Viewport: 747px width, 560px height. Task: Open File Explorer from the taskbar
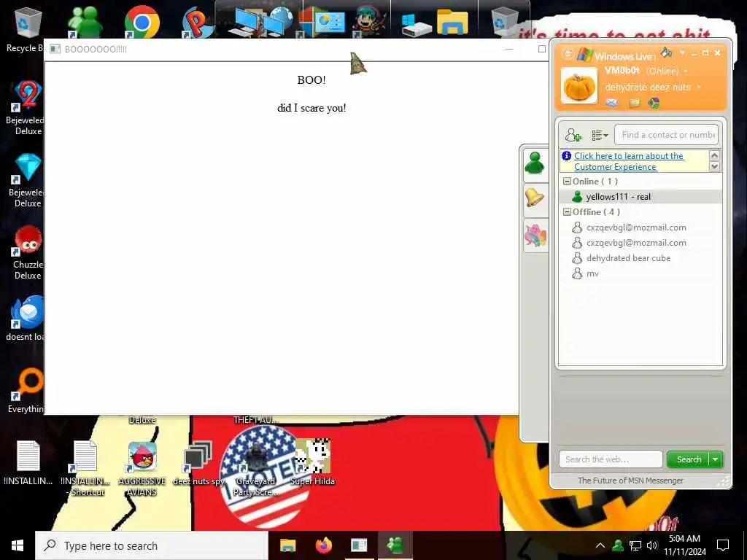pyautogui.click(x=287, y=545)
